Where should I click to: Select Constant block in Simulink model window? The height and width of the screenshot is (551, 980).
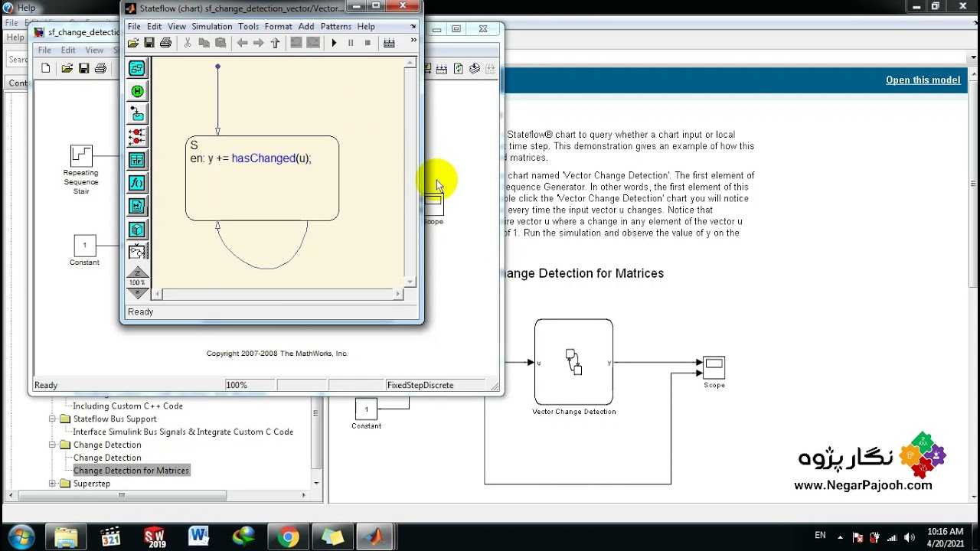[x=84, y=246]
